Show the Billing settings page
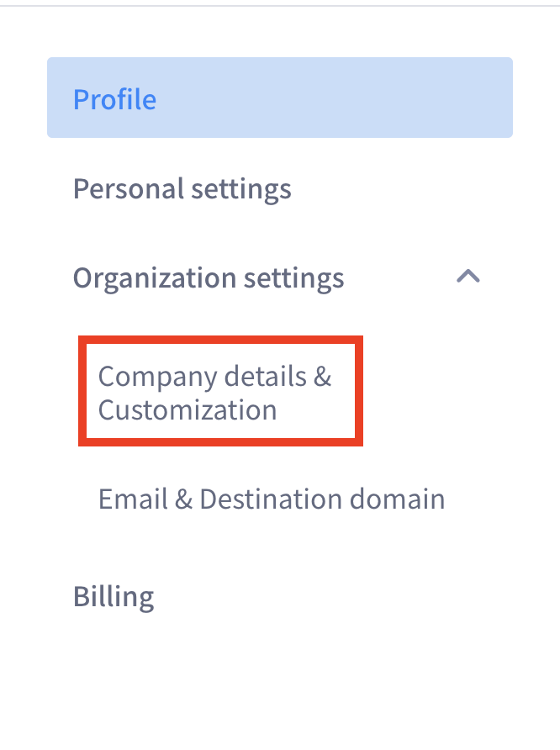The height and width of the screenshot is (750, 560). click(114, 596)
